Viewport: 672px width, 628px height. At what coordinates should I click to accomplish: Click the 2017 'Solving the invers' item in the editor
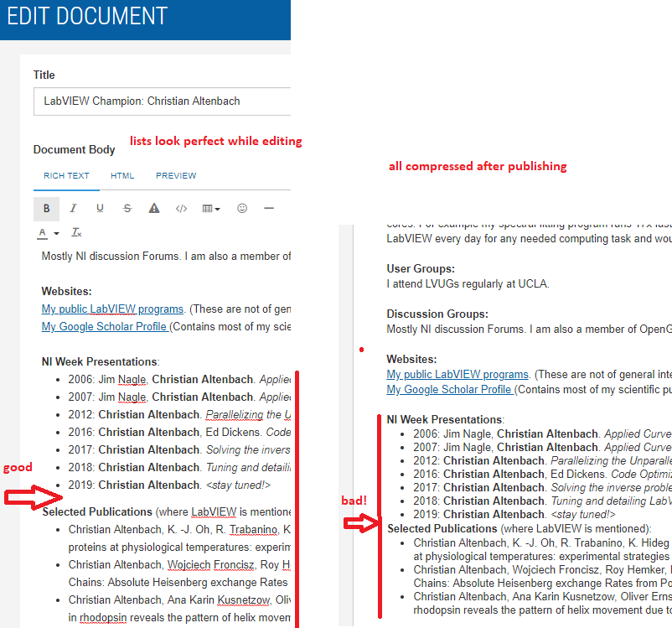tap(179, 450)
